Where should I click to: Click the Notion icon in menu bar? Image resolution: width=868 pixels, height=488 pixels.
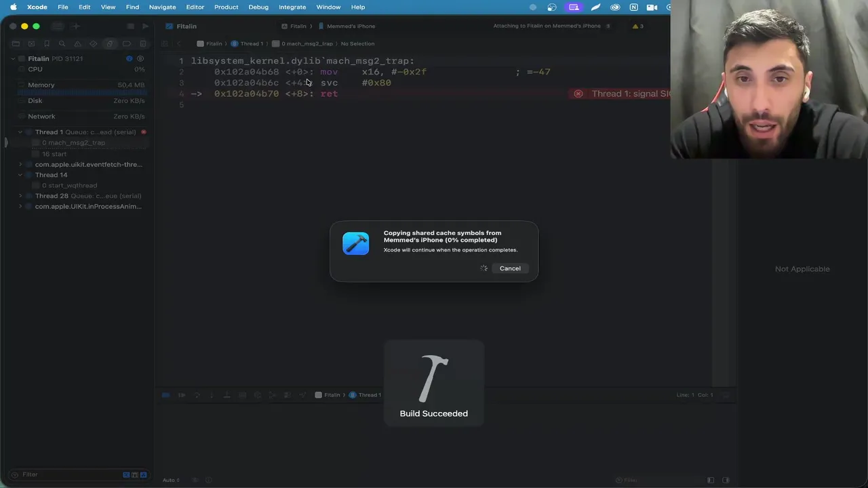coord(633,7)
